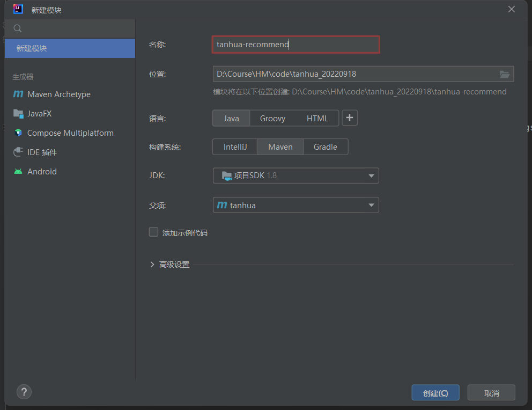Choose JavaFX generator
The height and width of the screenshot is (410, 532).
tap(39, 114)
